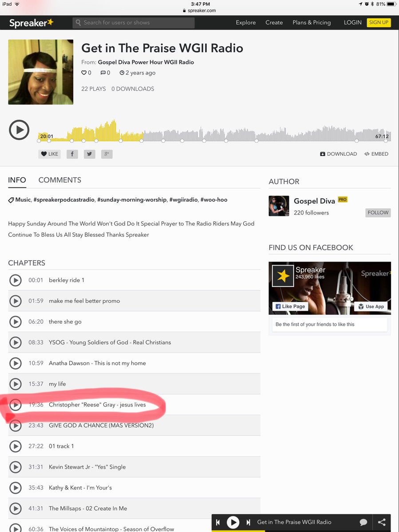The image size is (399, 532).
Task: Tap the Wi-Fi icon in the status bar
Action: (16, 4)
